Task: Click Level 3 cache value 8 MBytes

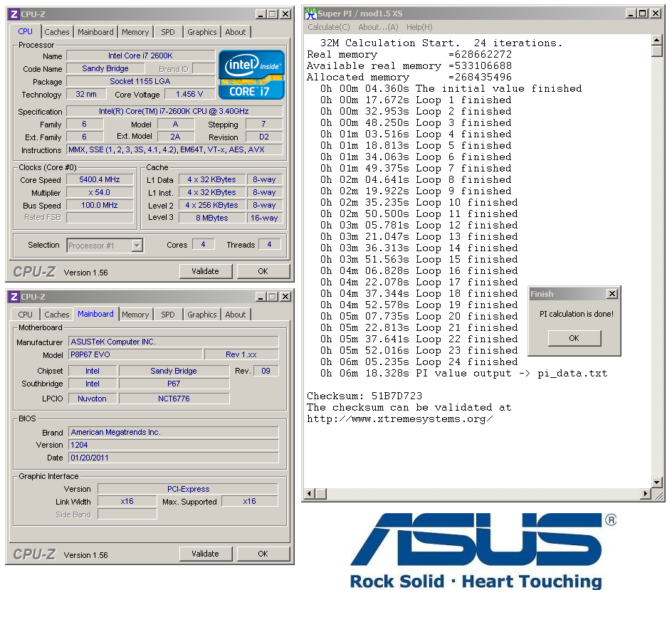Action: [x=212, y=218]
